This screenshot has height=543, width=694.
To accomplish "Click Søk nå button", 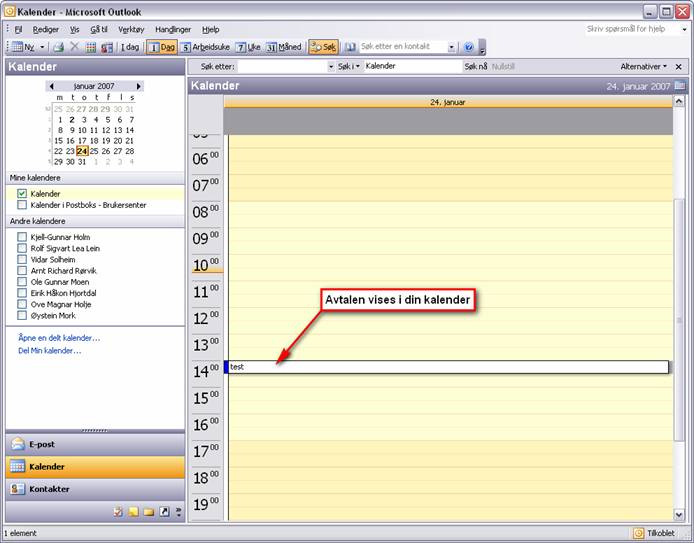I will 476,67.
